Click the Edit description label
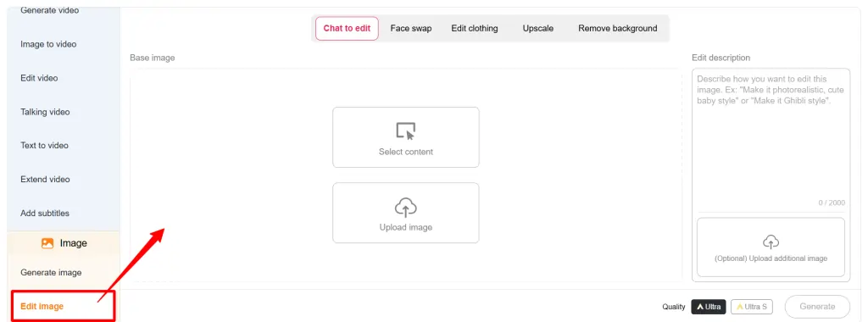 click(x=721, y=58)
